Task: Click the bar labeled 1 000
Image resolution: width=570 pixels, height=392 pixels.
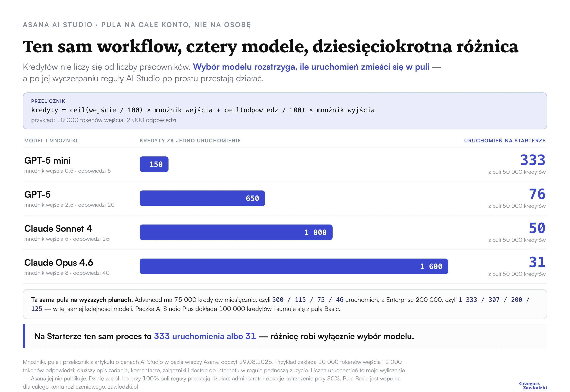Action: coord(236,232)
